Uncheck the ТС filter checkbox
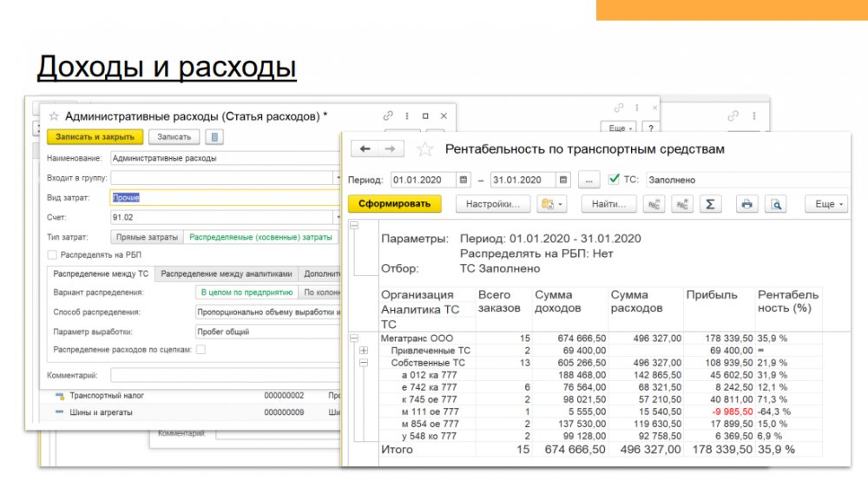868x487 pixels. 615,180
